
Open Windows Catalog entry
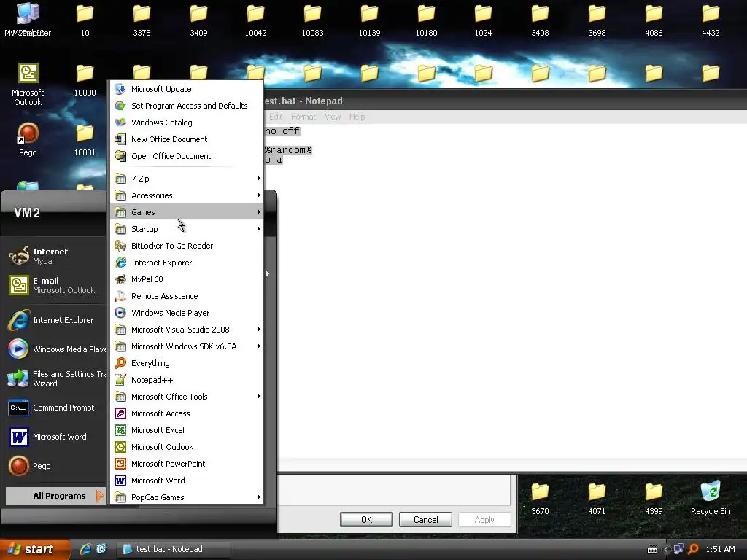tap(187, 122)
